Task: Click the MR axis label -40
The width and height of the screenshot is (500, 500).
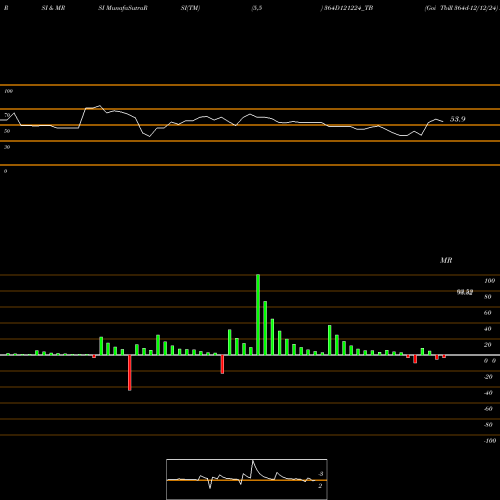Action: (488, 393)
